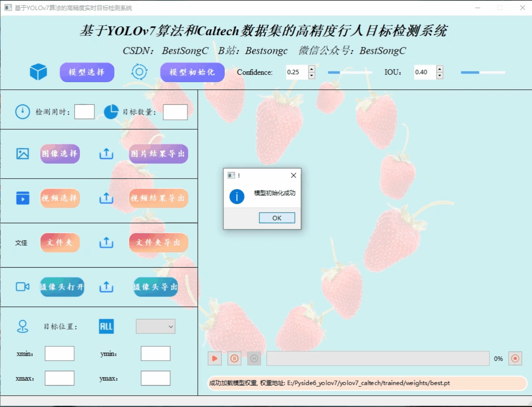Image resolution: width=532 pixels, height=407 pixels.
Task: Select the 视频选择 button
Action: tap(60, 198)
